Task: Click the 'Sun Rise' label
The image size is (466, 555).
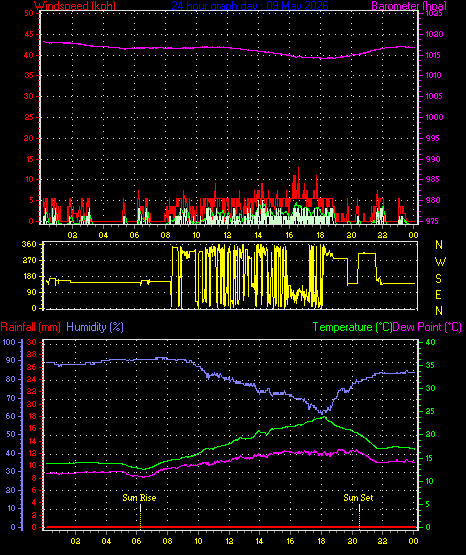Action: (x=139, y=498)
